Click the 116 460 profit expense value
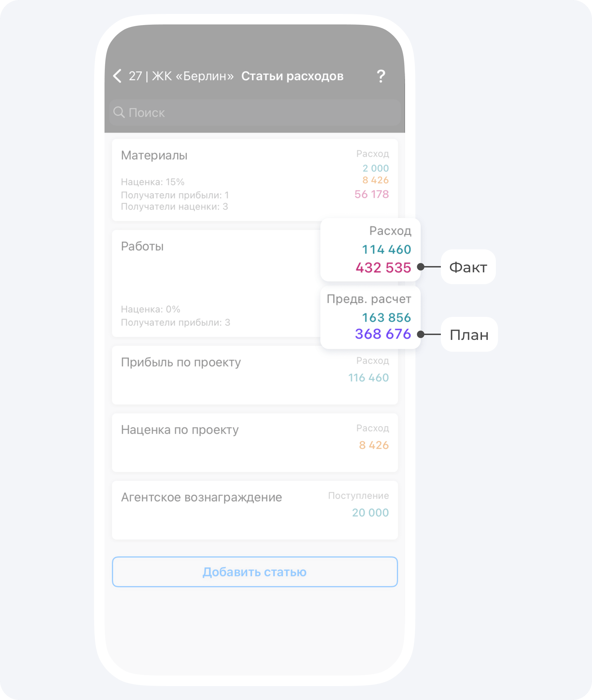 coord(368,378)
